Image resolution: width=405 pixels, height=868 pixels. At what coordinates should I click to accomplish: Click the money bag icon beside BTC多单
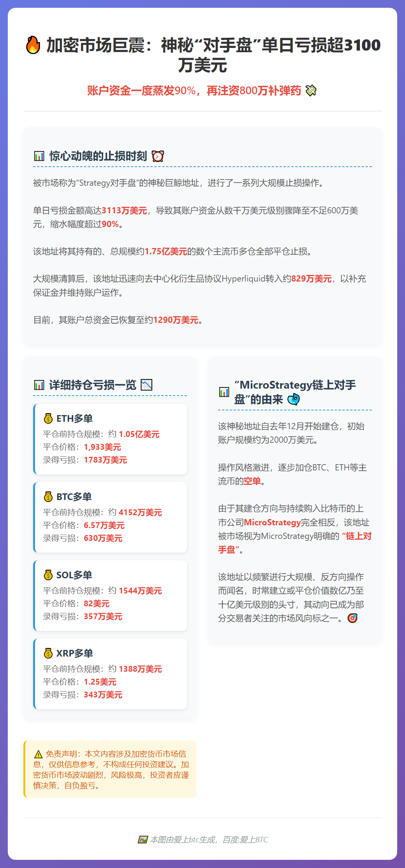[48, 497]
